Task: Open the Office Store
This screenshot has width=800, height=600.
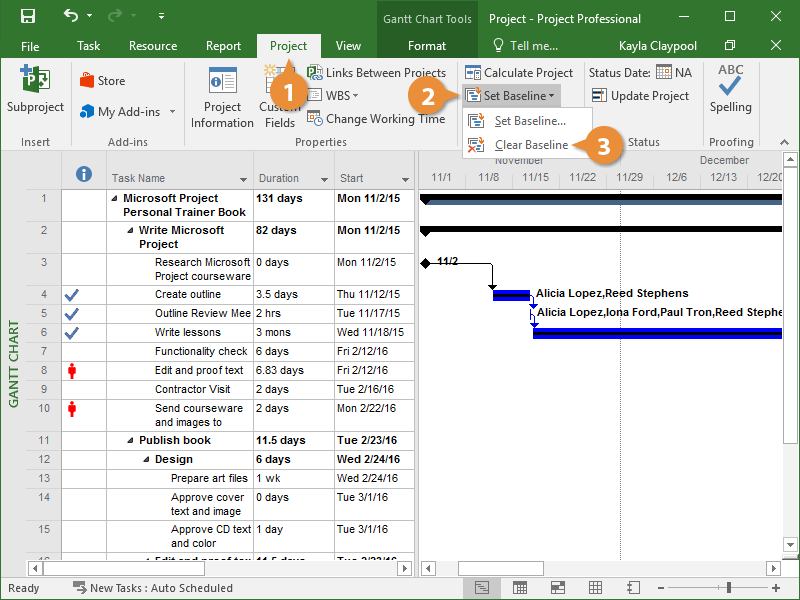Action: (x=102, y=81)
